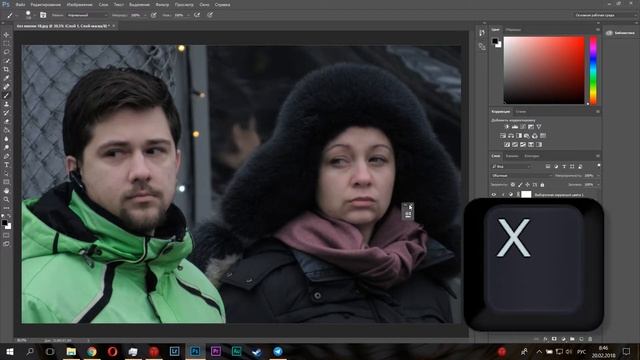The image size is (640, 360).
Task: Select the Clone Stamp tool
Action: [6, 104]
